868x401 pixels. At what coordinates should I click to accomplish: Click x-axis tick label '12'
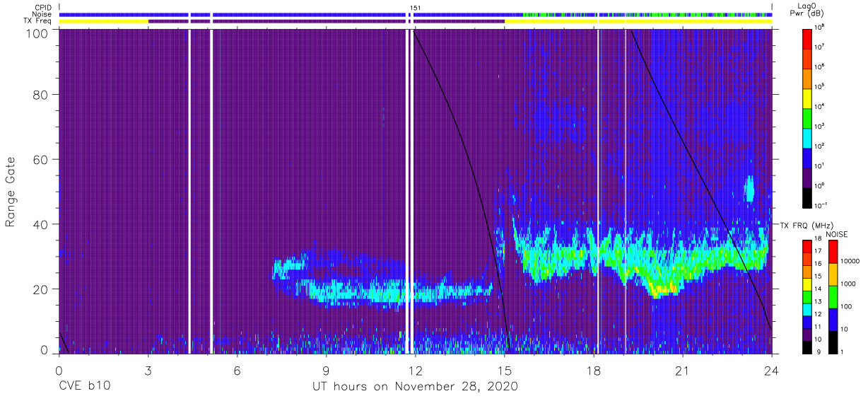coord(416,370)
